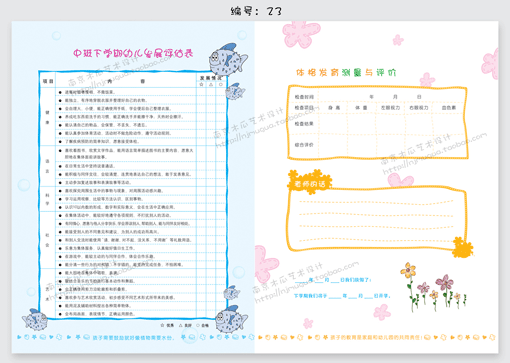Click the "健康" category cell
The width and height of the screenshot is (510, 363).
tap(47, 117)
